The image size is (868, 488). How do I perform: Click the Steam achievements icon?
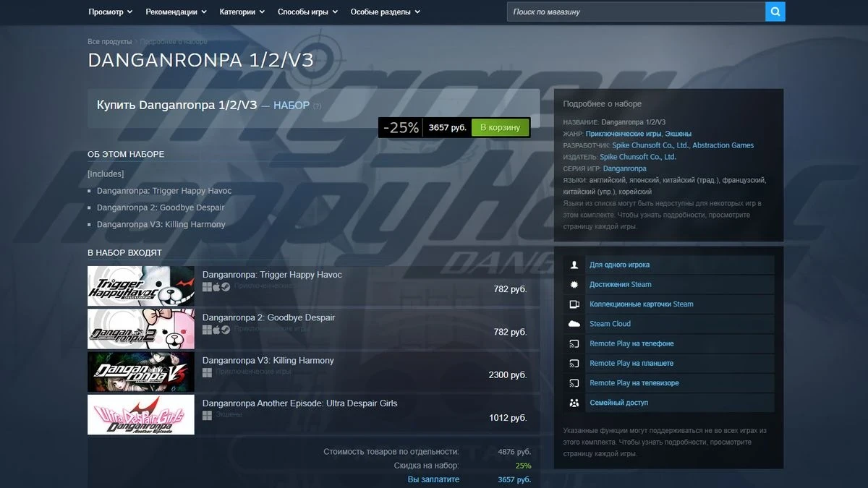574,284
